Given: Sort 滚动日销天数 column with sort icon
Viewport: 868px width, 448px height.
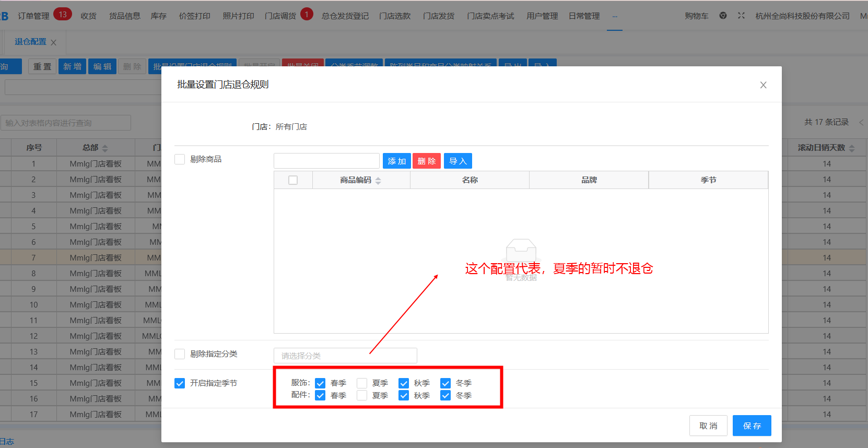Looking at the screenshot, I should click(x=852, y=148).
